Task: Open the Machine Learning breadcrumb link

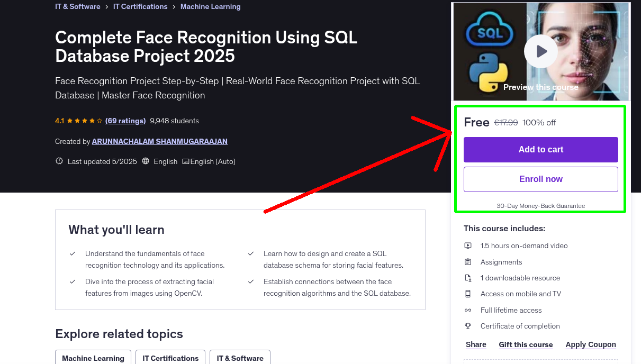Action: pyautogui.click(x=210, y=6)
